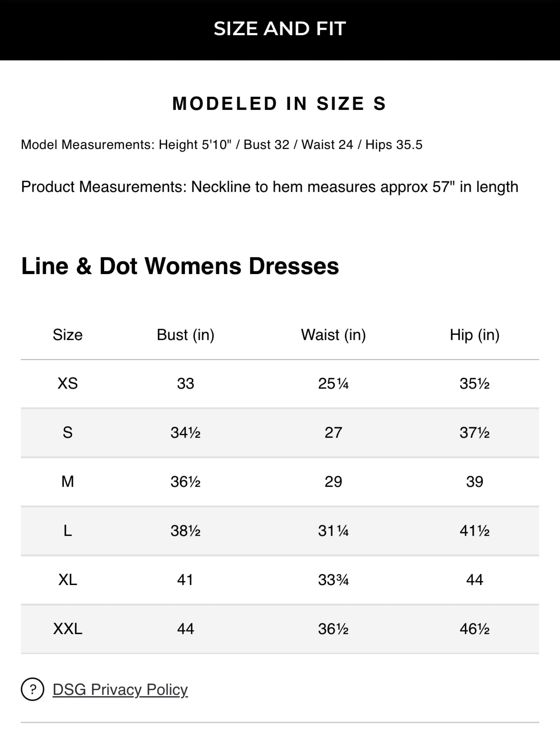Click the Model Measurements text line
Screen dimensions: 560x747
222,145
